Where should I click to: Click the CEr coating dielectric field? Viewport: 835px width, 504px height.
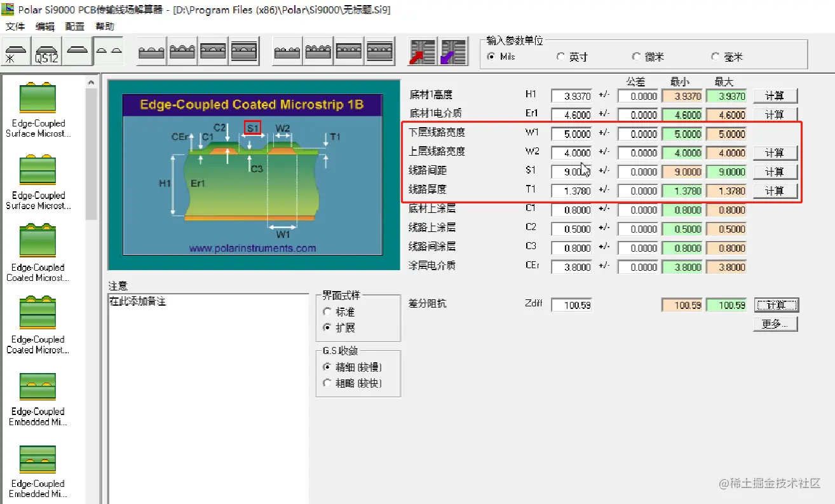(571, 267)
